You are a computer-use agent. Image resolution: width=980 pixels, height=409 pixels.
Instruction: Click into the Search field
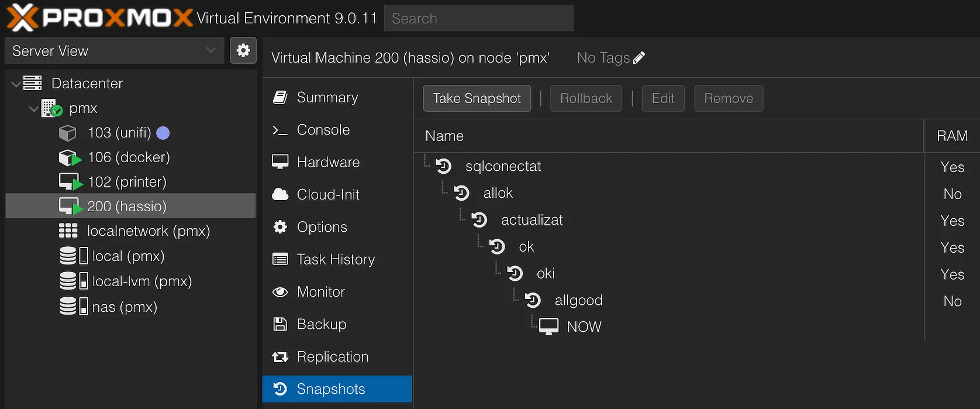478,19
